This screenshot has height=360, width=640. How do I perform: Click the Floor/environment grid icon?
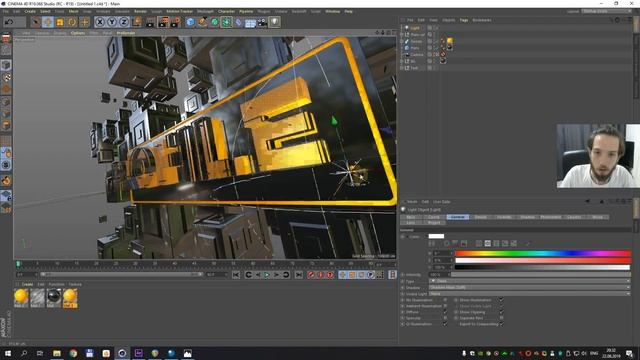click(x=250, y=22)
